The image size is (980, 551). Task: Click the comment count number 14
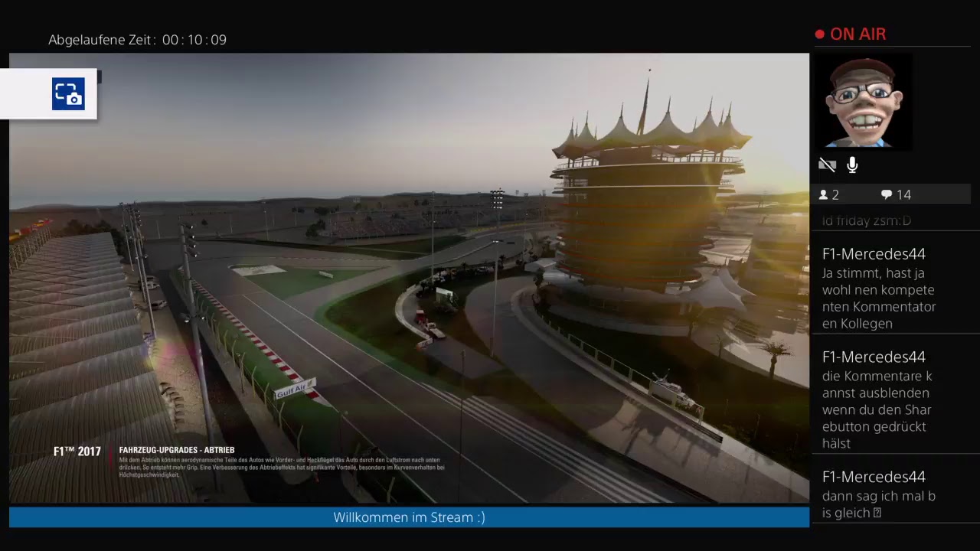tap(904, 195)
